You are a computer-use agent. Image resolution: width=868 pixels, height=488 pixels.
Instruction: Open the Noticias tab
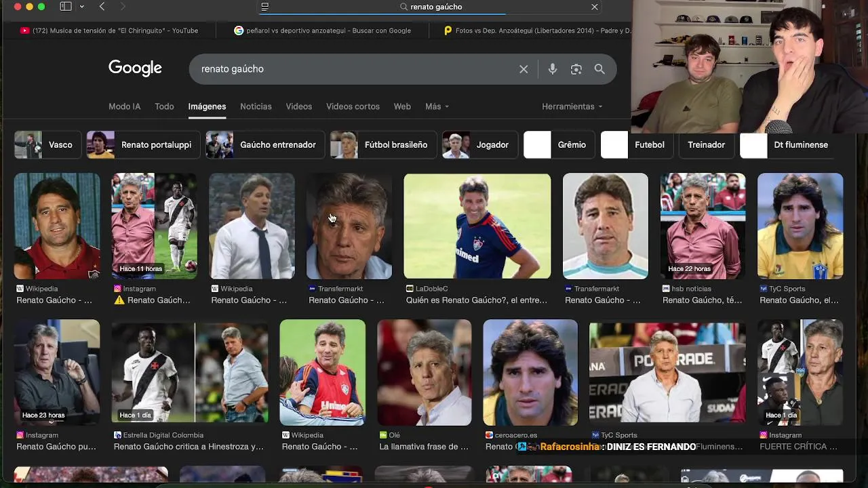256,106
